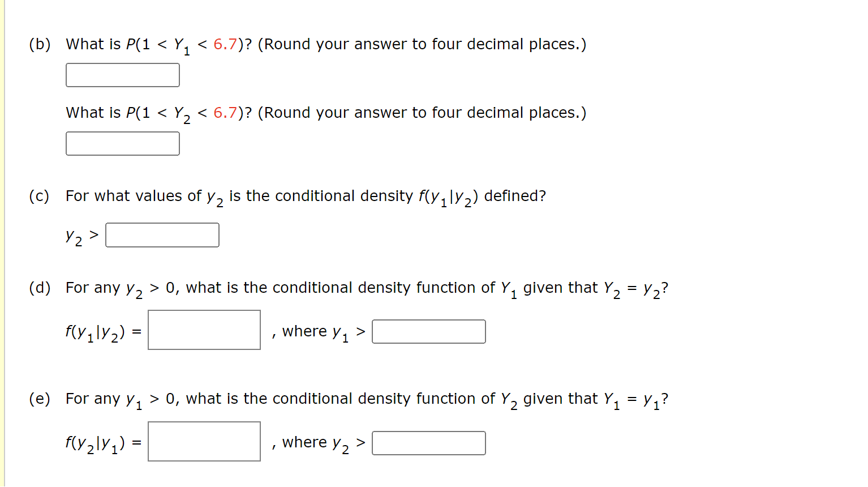Select the part (c) label
The image size is (868, 487).
(x=38, y=195)
